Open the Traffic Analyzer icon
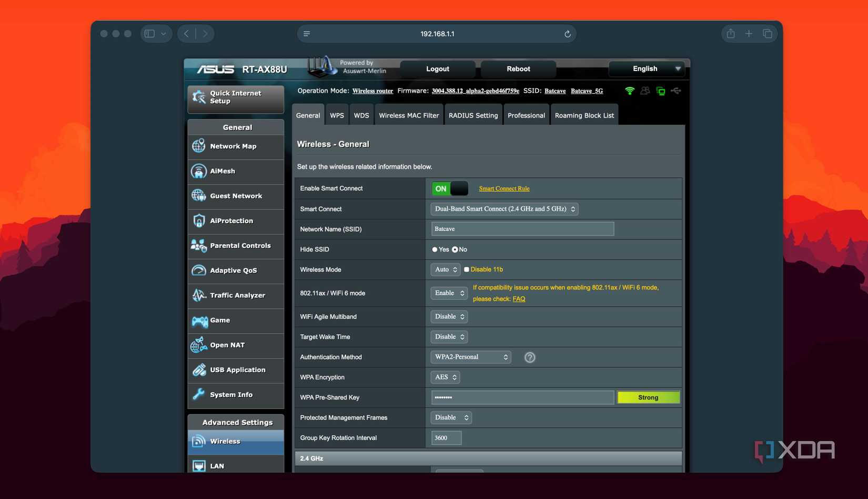This screenshot has width=868, height=499. coord(199,295)
